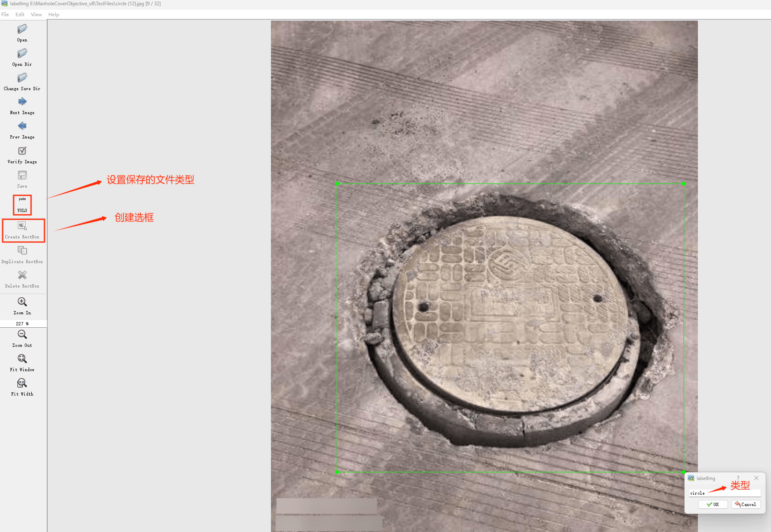Fit image to width
The width and height of the screenshot is (771, 532).
[22, 383]
